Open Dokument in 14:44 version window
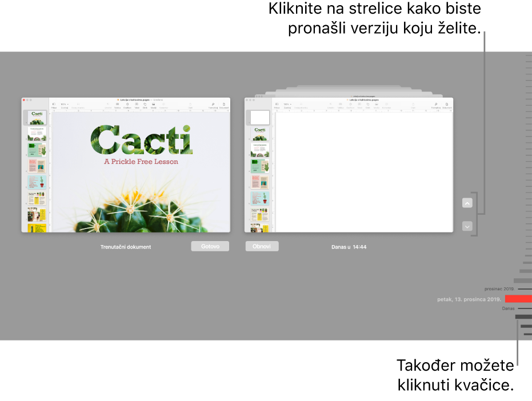 [447, 105]
